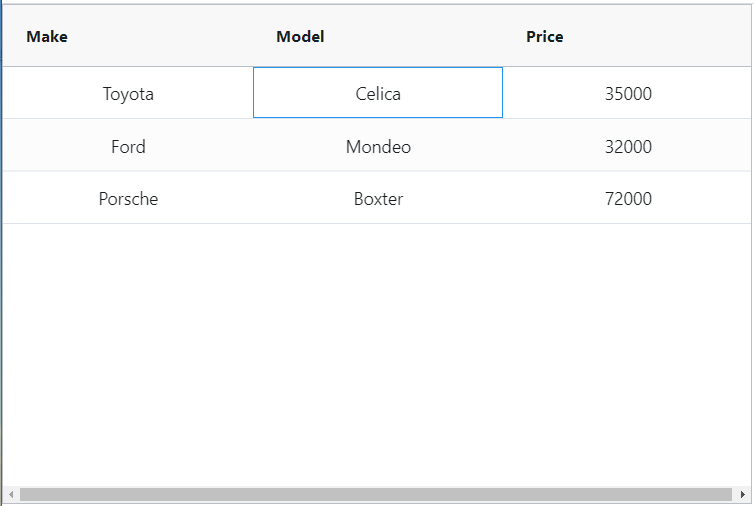Select the Celica cell
The height and width of the screenshot is (506, 754).
(378, 93)
